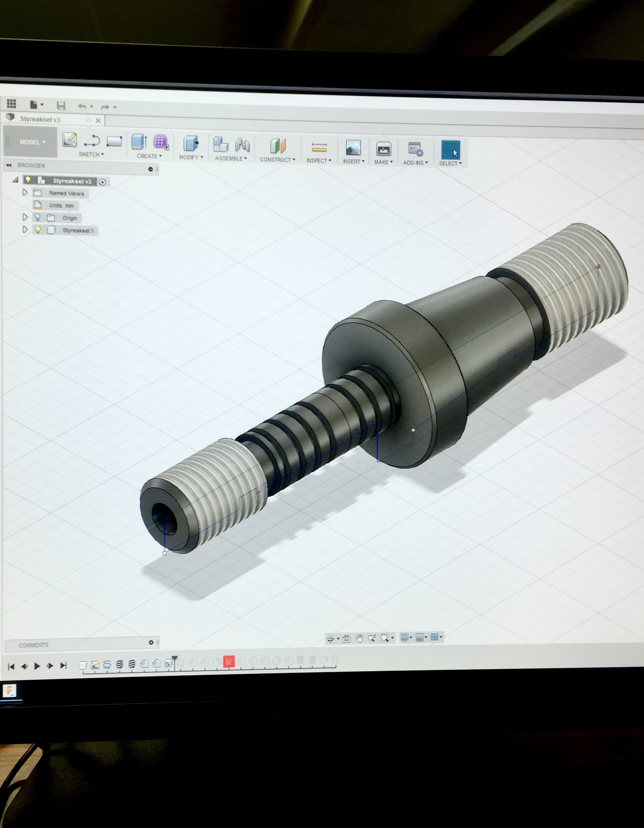This screenshot has height=828, width=644.
Task: Select the Rectangle sketch tool icon
Action: coord(114,141)
